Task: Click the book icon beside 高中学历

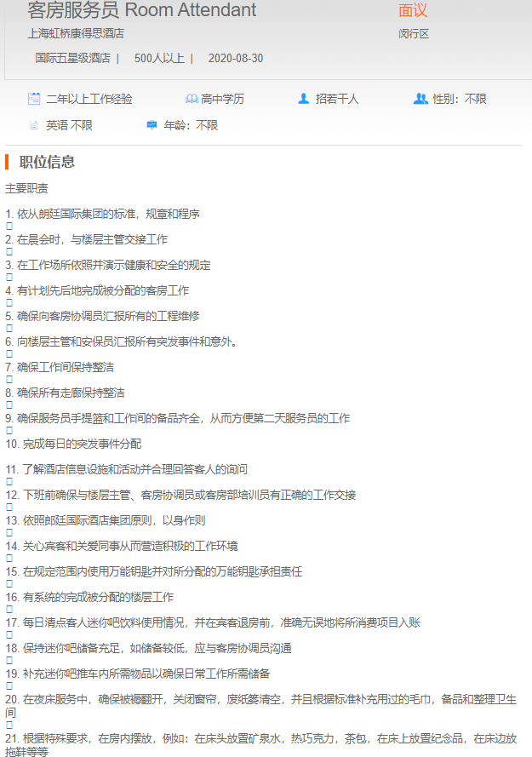Action: (x=192, y=99)
